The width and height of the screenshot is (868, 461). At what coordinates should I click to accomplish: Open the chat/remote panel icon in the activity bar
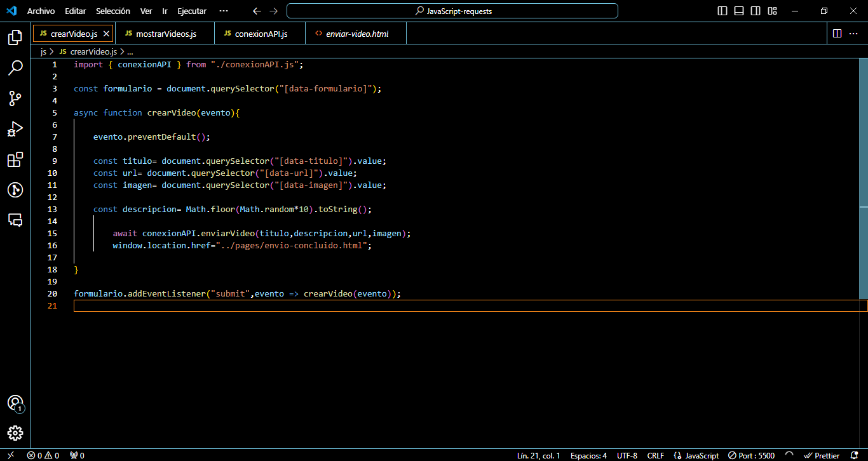pyautogui.click(x=15, y=220)
